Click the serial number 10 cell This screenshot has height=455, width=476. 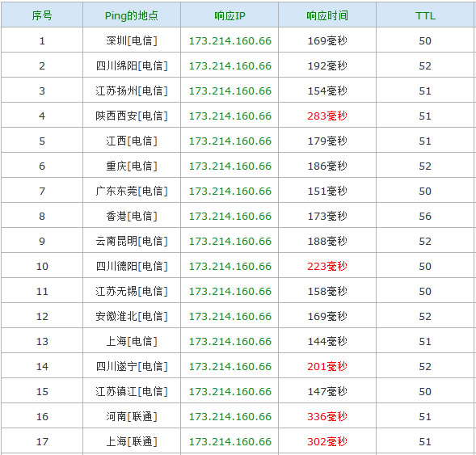coord(42,266)
